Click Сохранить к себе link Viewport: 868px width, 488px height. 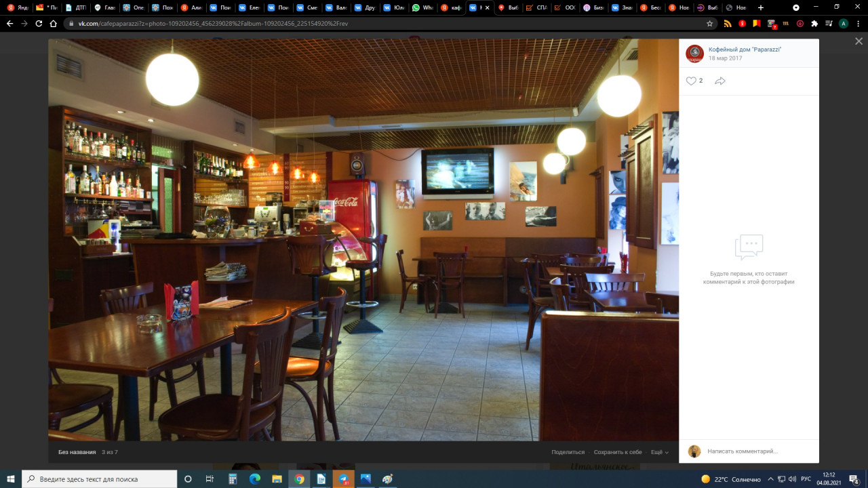tap(617, 452)
